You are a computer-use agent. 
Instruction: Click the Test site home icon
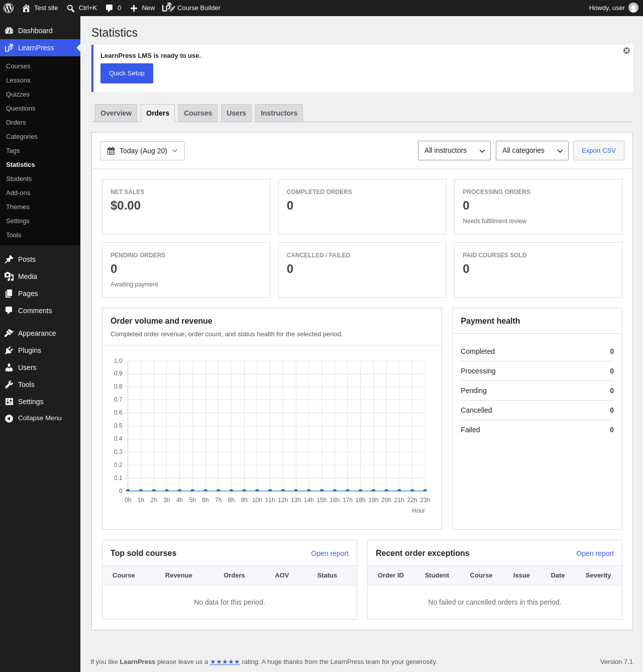26,8
